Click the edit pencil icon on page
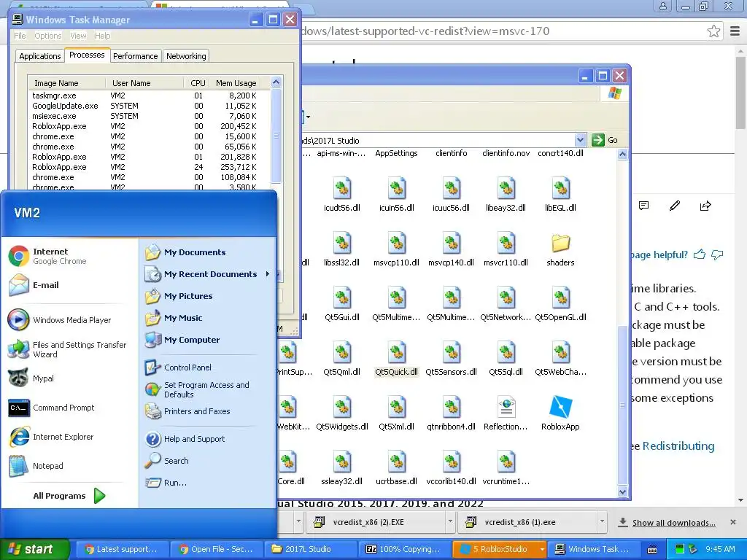The image size is (747, 560). click(674, 206)
